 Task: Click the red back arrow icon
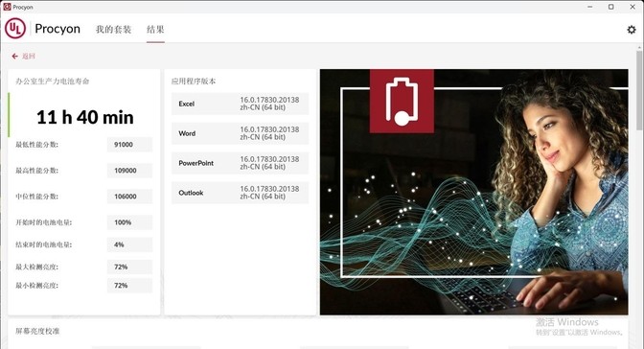[14, 56]
